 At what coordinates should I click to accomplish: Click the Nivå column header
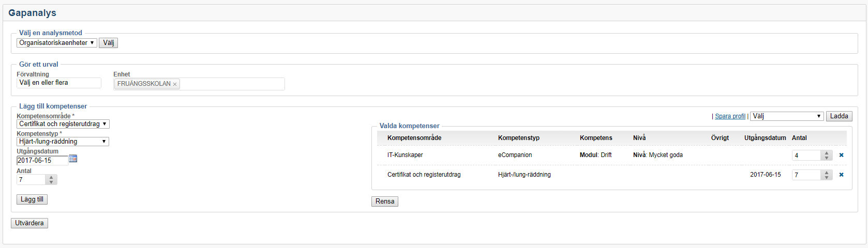pos(639,138)
